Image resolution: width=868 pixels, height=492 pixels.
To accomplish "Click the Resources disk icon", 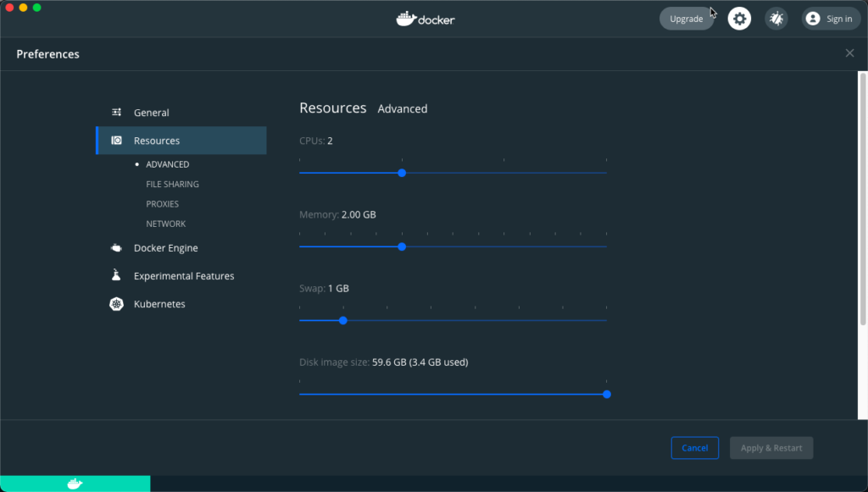I will coord(116,141).
